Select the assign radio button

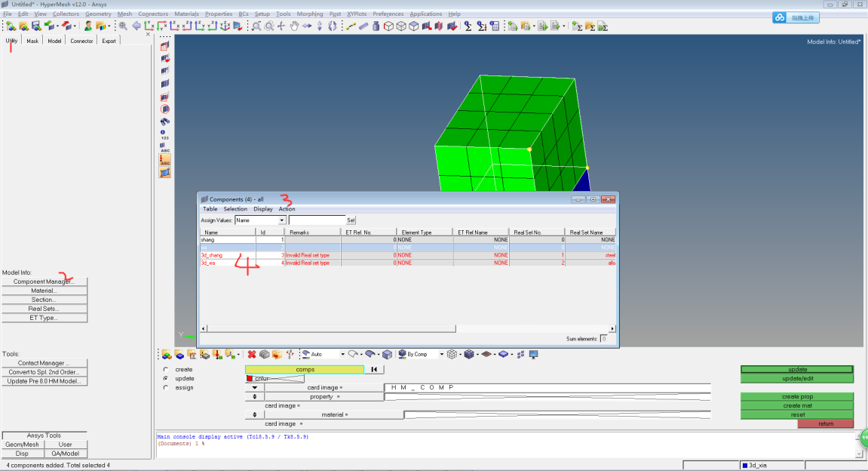point(166,387)
